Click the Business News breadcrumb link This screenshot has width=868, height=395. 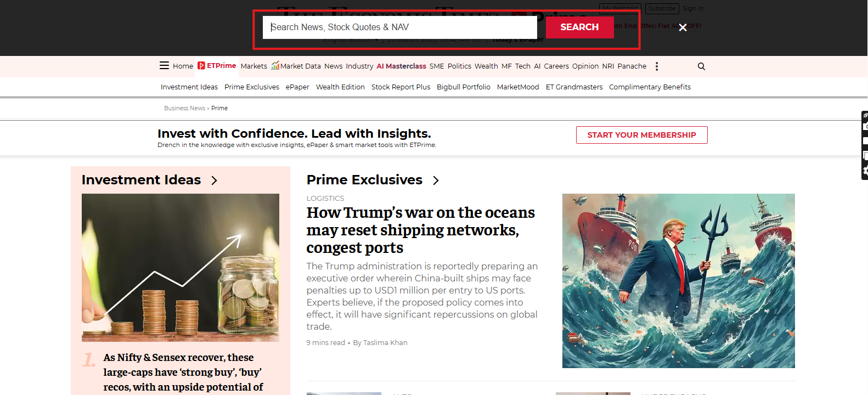pyautogui.click(x=184, y=108)
